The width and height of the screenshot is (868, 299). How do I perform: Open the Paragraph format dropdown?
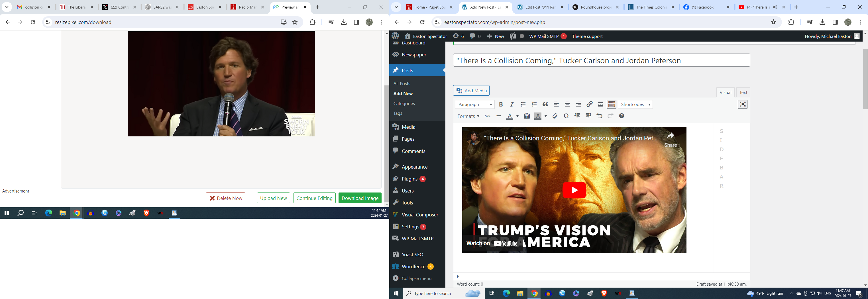(x=474, y=105)
